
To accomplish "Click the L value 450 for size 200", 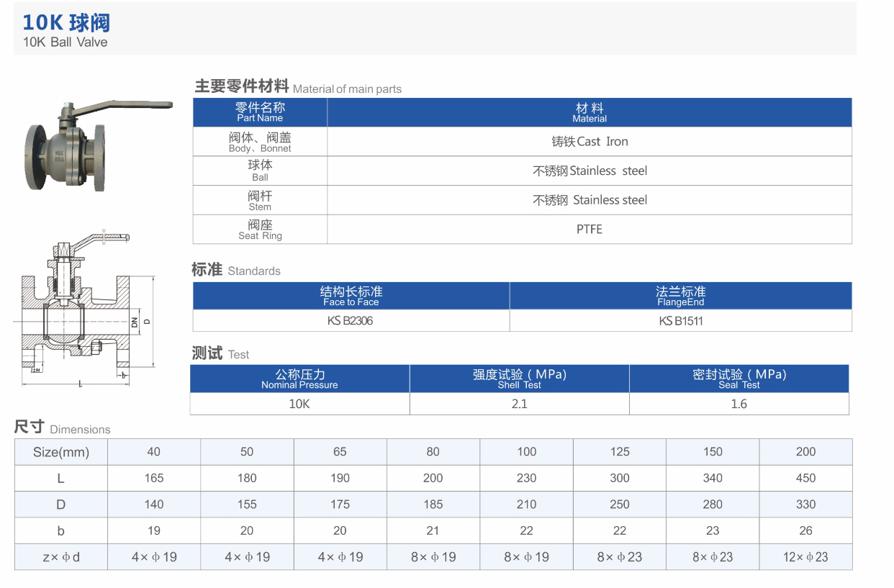I will point(805,478).
